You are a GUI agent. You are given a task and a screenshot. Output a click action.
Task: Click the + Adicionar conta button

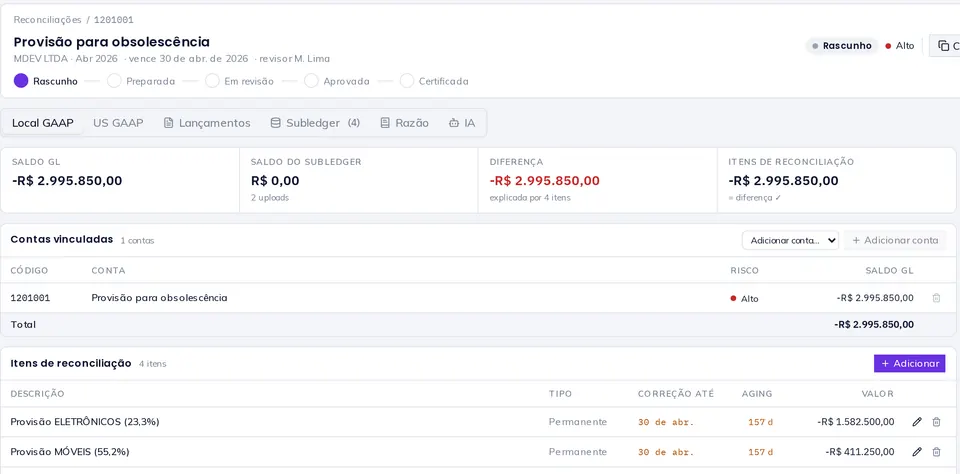pos(895,241)
